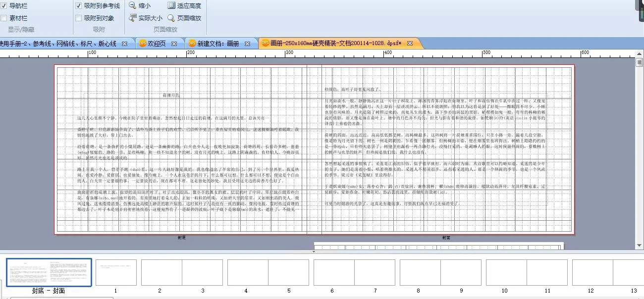Open the pages 2-3 spread thumbnail

(181, 273)
